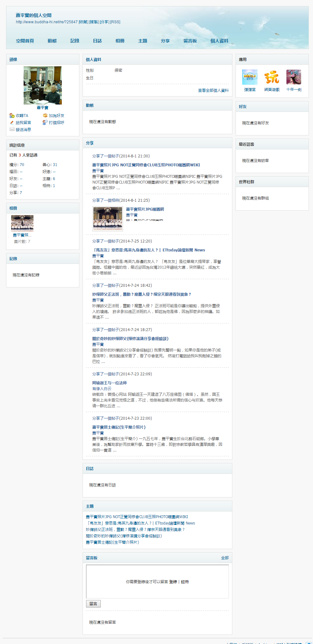
Task: Switch to the 相冊 tab
Action: coord(120,41)
